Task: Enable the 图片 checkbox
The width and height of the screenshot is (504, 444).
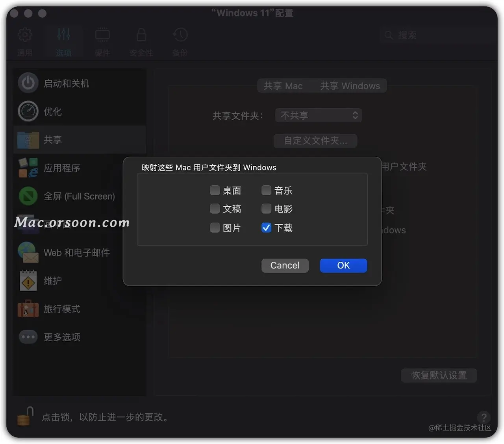Action: coord(215,228)
